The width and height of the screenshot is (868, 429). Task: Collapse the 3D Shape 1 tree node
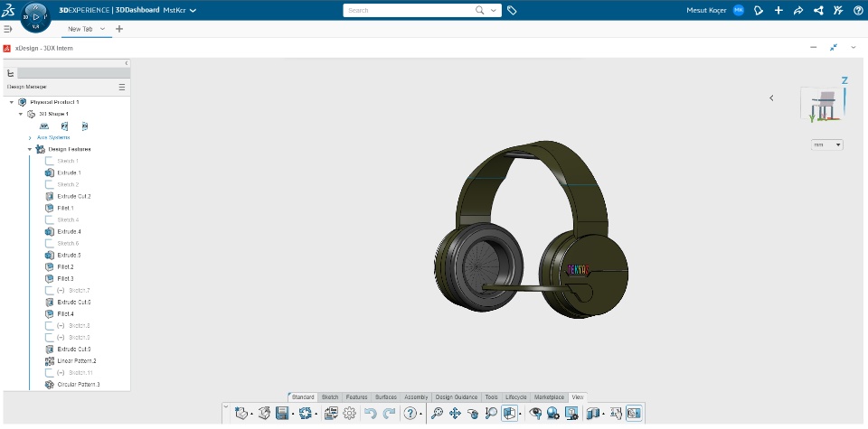[x=21, y=115]
